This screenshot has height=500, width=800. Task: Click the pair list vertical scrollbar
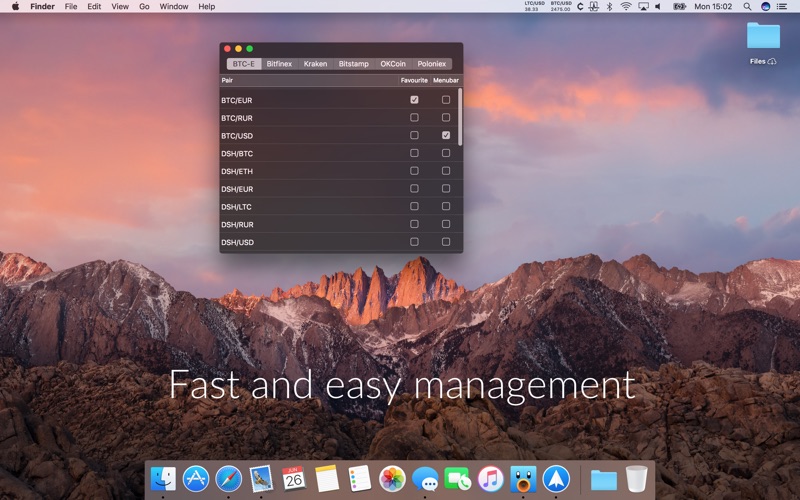(x=460, y=115)
